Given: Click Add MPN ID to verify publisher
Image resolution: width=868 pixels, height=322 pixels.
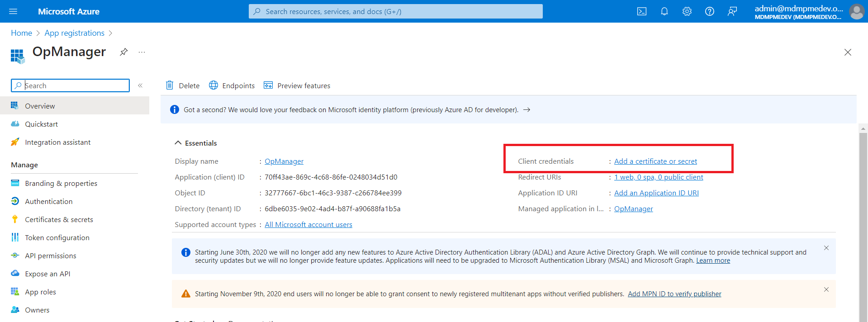Looking at the screenshot, I should pos(674,294).
